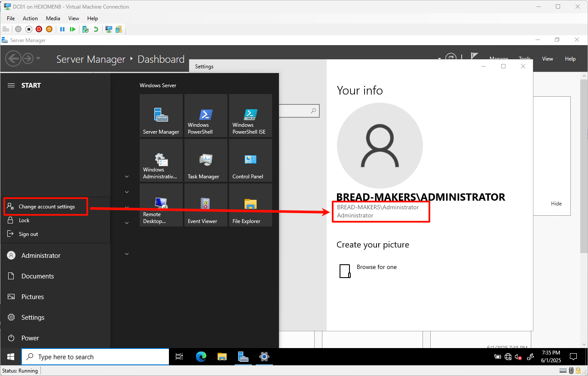Click the chevron next to Administrator
The height and width of the screenshot is (376, 588).
[127, 254]
